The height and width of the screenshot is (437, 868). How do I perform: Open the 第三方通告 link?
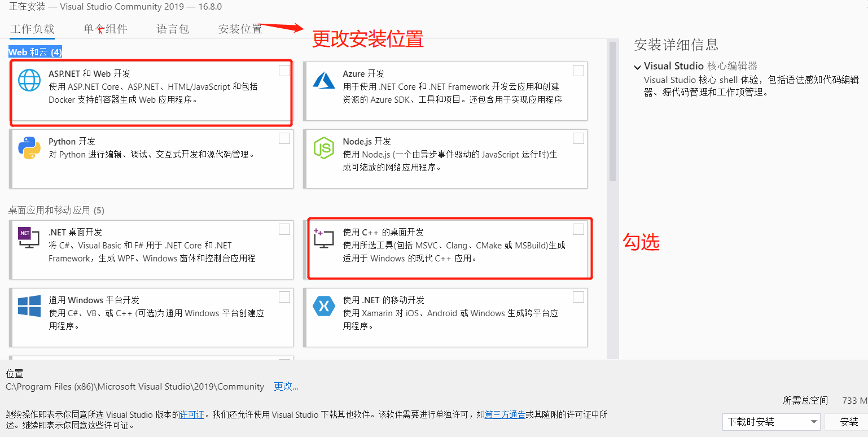(505, 414)
